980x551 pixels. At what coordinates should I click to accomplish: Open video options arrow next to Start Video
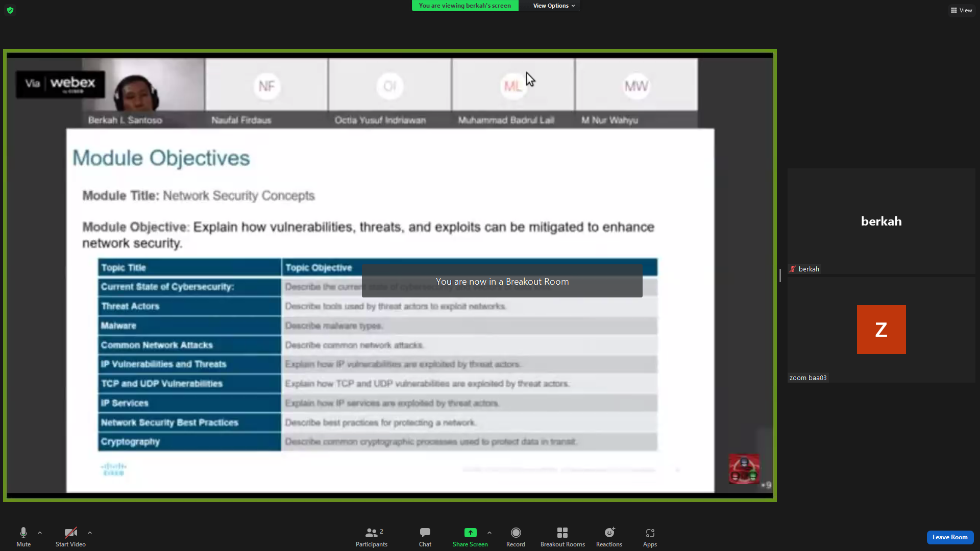[90, 533]
